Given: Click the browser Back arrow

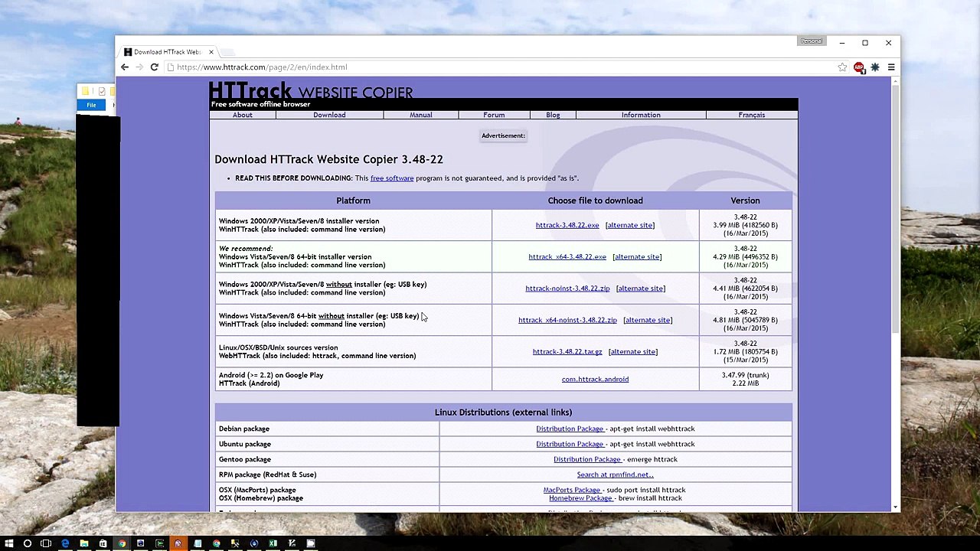Looking at the screenshot, I should 125,67.
